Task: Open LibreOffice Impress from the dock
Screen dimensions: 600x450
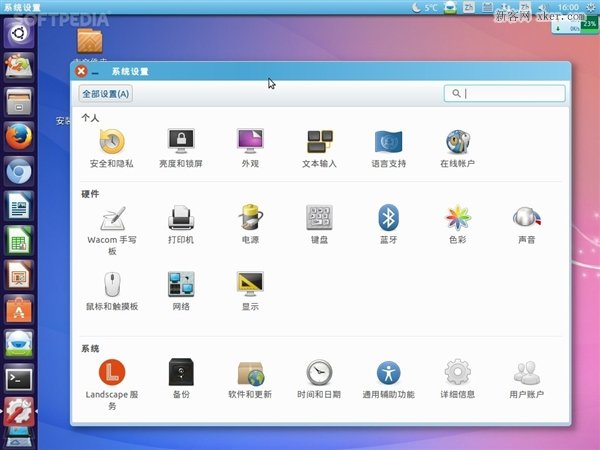Action: pos(19,275)
